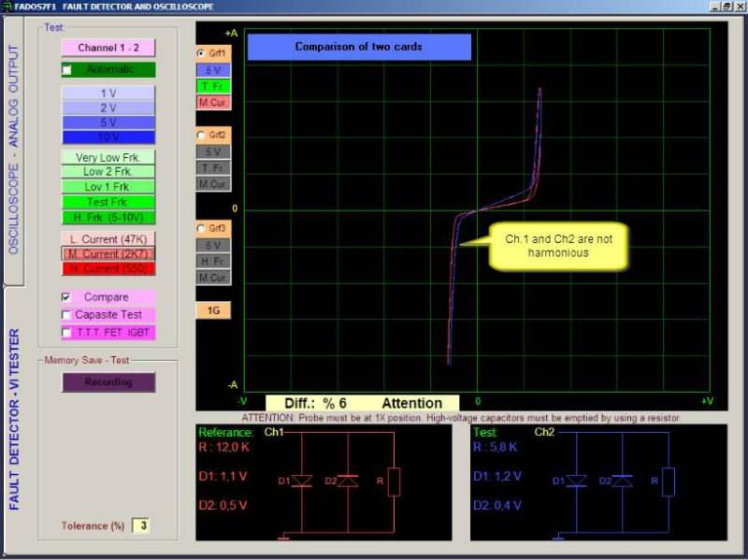
Task: Select the Grf1 radio button
Action: tap(202, 54)
